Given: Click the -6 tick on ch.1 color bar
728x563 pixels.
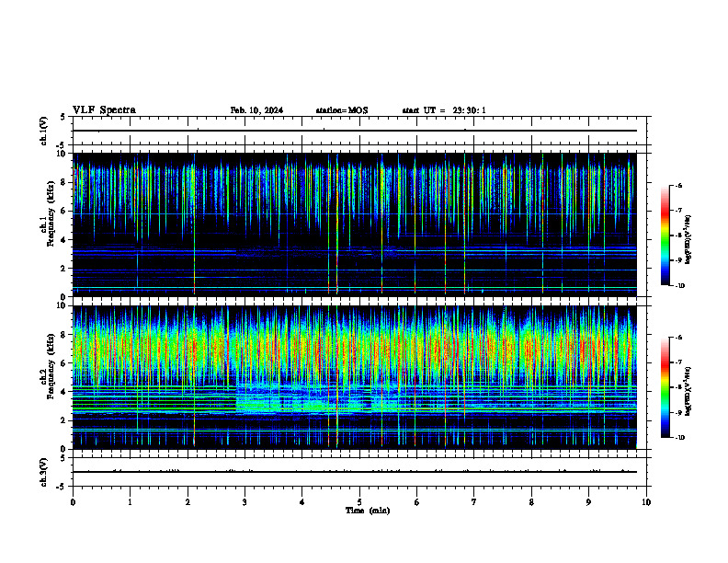Looking at the screenshot, I should pyautogui.click(x=678, y=185).
